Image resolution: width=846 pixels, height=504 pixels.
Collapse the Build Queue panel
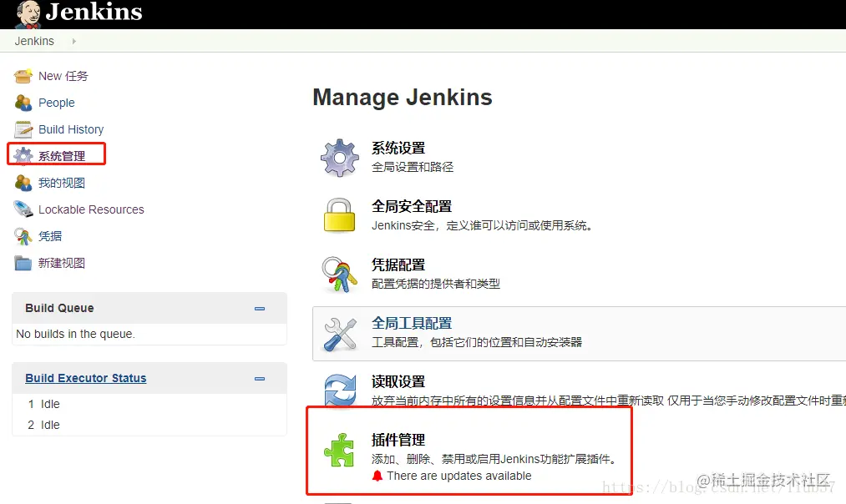click(x=260, y=309)
